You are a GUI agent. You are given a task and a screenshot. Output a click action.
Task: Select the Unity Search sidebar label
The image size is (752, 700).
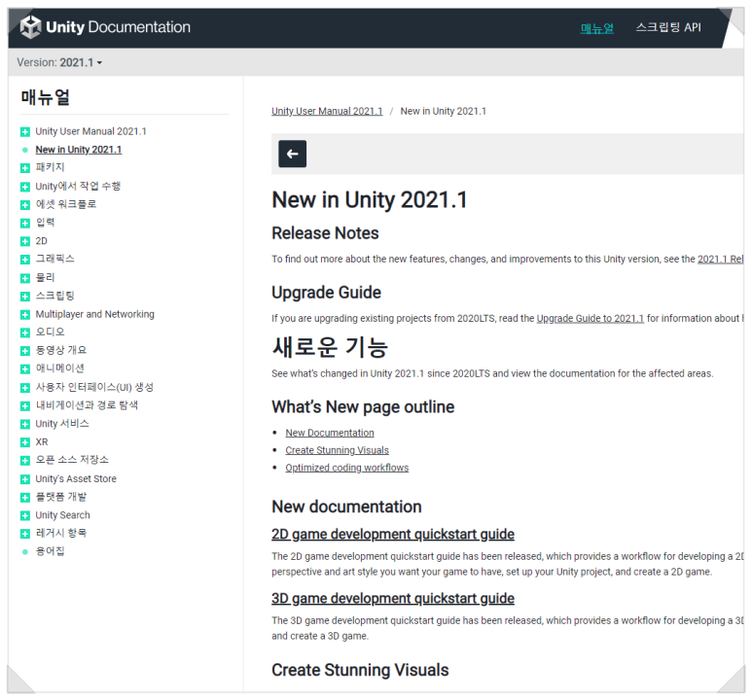(x=63, y=515)
